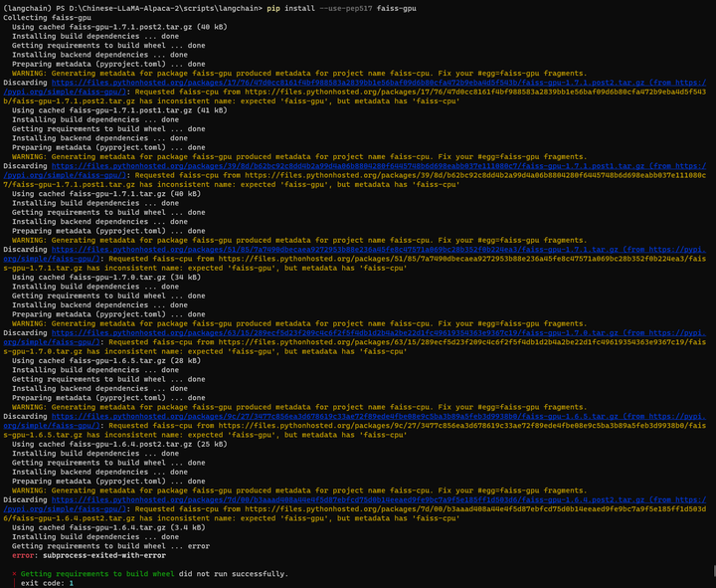Image resolution: width=716 pixels, height=588 pixels.
Task: Click yellow 's-gpu-1.7.1.tar.gz has inconsistent name' line
Action: [x=205, y=269]
